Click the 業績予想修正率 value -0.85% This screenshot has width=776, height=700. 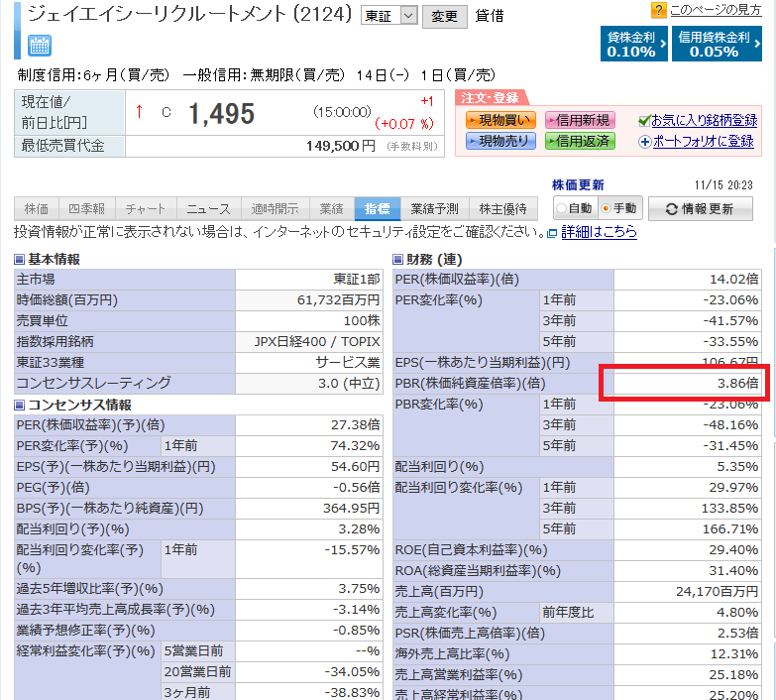(357, 631)
